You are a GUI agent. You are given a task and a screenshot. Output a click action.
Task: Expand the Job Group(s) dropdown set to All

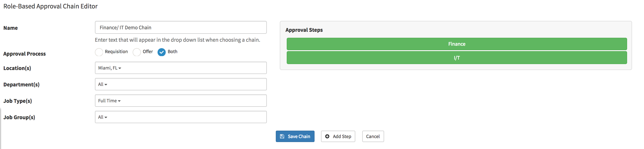[x=180, y=117]
